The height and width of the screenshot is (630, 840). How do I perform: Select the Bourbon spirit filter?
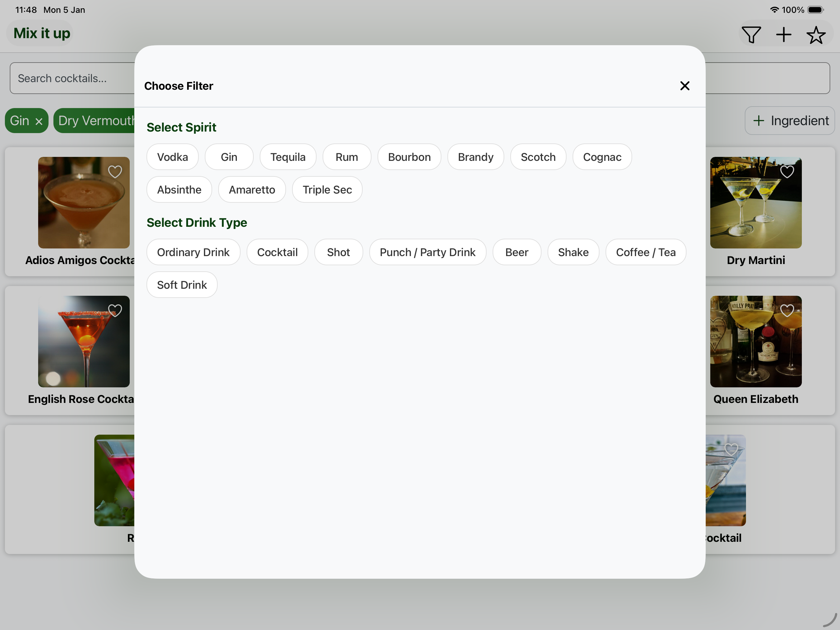pyautogui.click(x=409, y=157)
